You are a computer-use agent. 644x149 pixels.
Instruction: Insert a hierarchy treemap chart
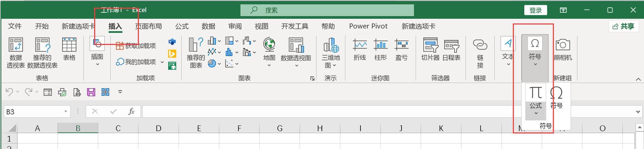tap(232, 41)
